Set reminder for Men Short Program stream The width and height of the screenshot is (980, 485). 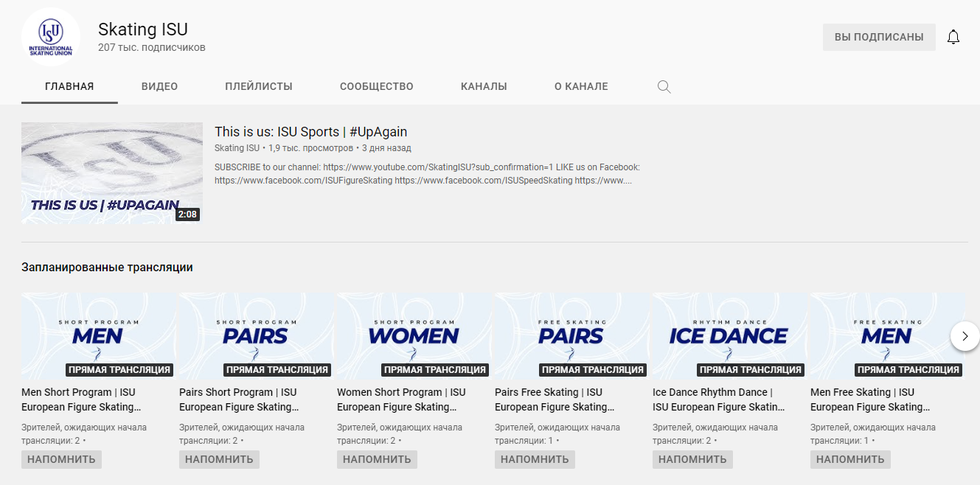[61, 459]
